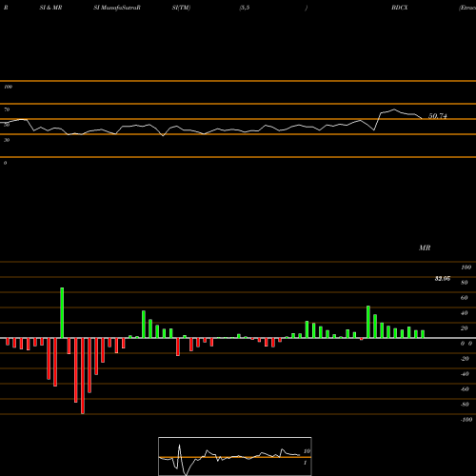This screenshot has width=476, height=476.
Task: Click the (5,5 parameter text in header
Action: pos(245,8)
